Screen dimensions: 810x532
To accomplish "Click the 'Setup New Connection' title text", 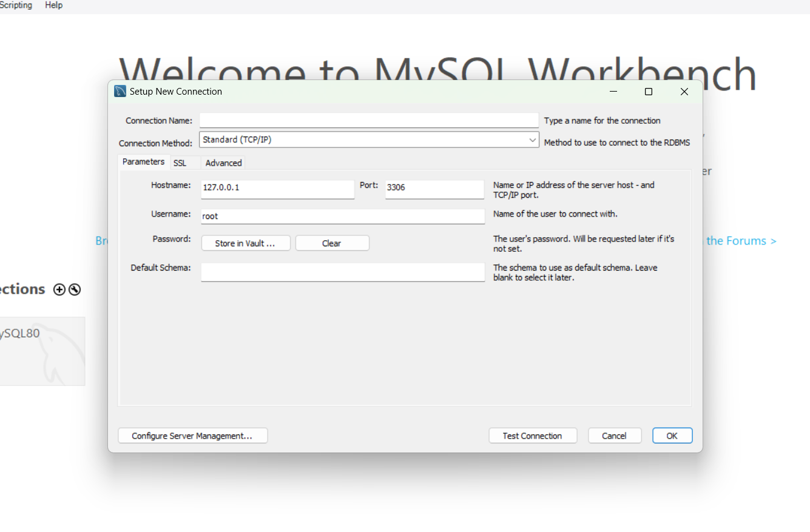I will pyautogui.click(x=176, y=92).
